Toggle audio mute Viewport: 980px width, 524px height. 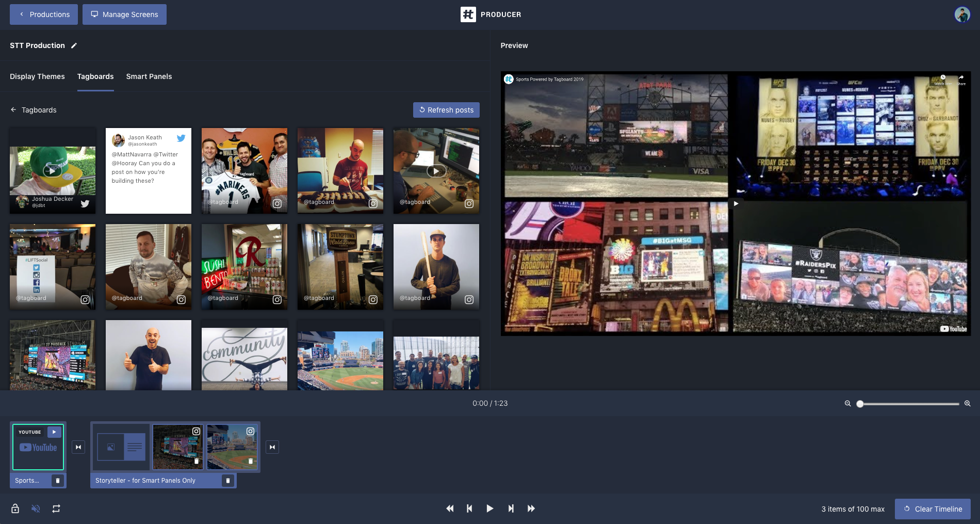tap(36, 509)
